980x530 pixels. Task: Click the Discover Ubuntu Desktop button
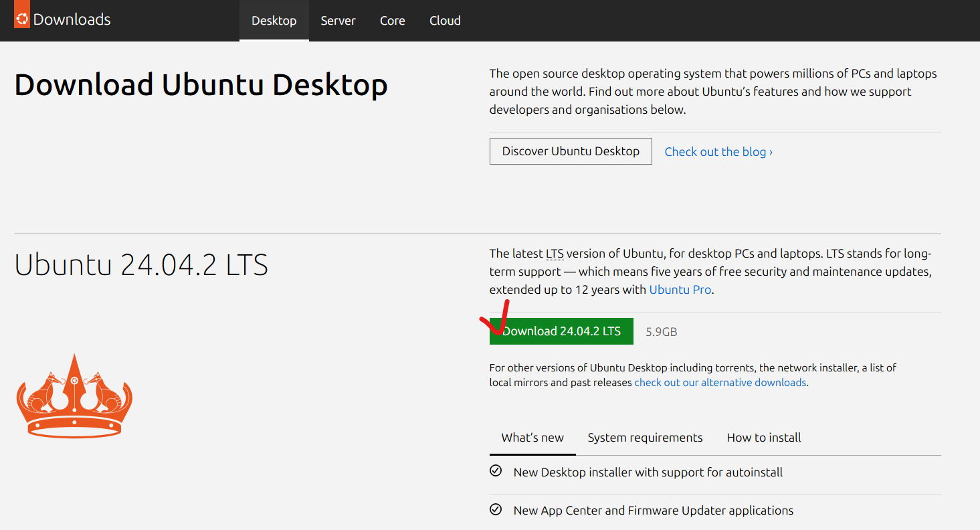[x=571, y=151]
